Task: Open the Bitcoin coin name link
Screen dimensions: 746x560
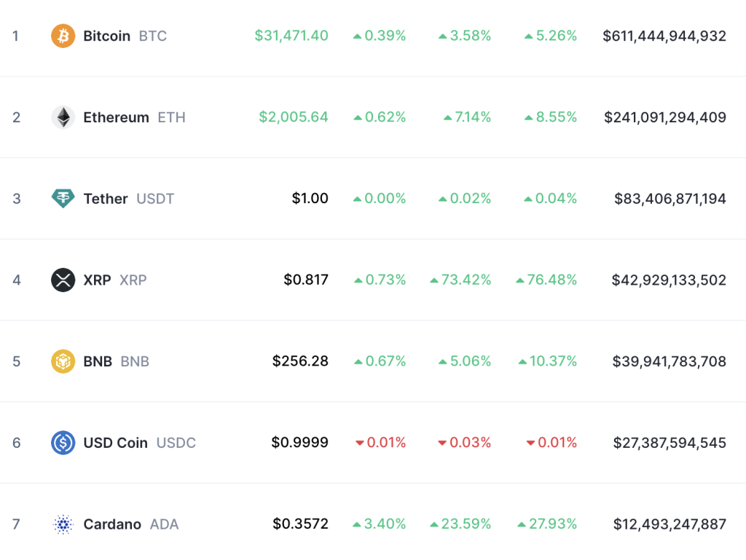Action: [x=106, y=36]
